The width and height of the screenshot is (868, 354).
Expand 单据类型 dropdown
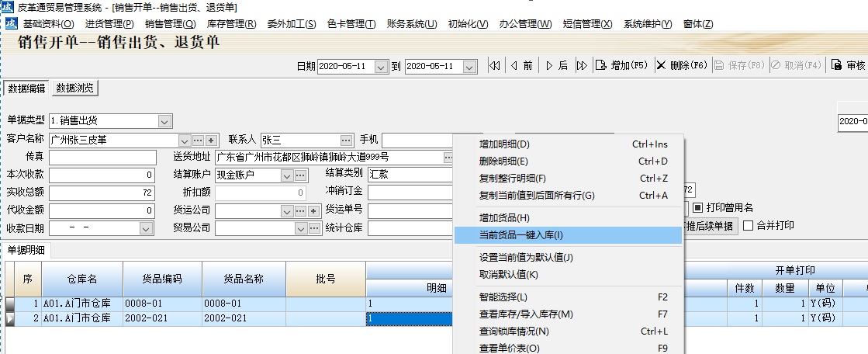tap(164, 121)
